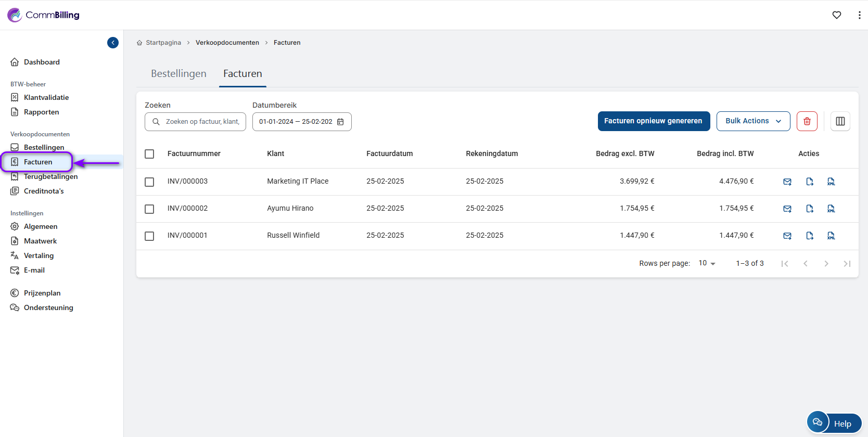
Task: Toggle the select-all checkbox in table header
Action: tap(149, 154)
